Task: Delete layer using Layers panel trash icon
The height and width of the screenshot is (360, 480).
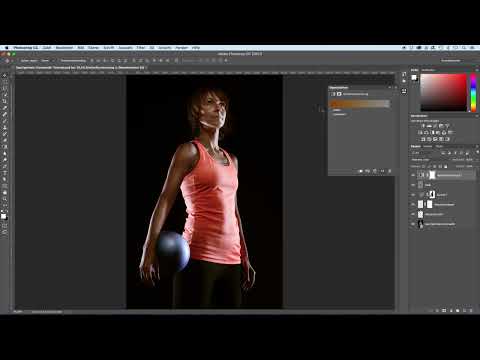Action: pos(471,310)
